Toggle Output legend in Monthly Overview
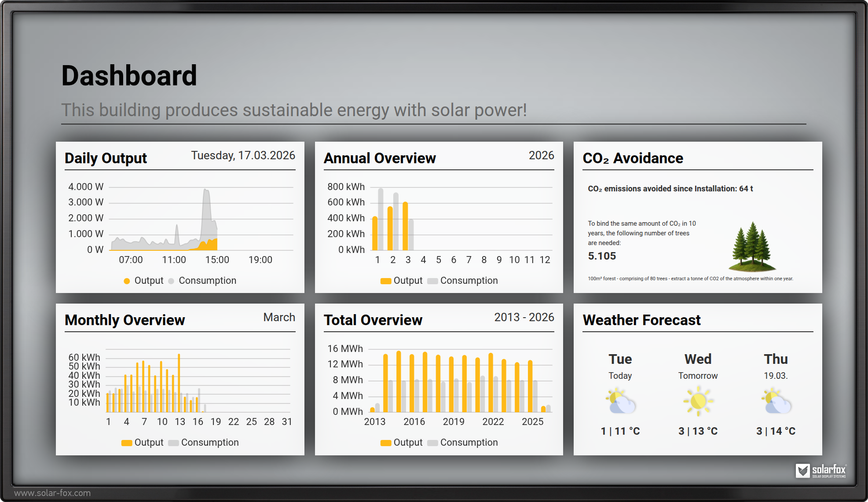 coord(148,443)
